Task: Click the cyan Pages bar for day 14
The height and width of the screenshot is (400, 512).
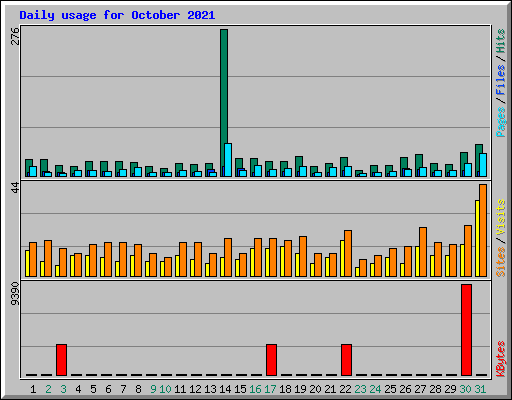Action: [x=228, y=160]
